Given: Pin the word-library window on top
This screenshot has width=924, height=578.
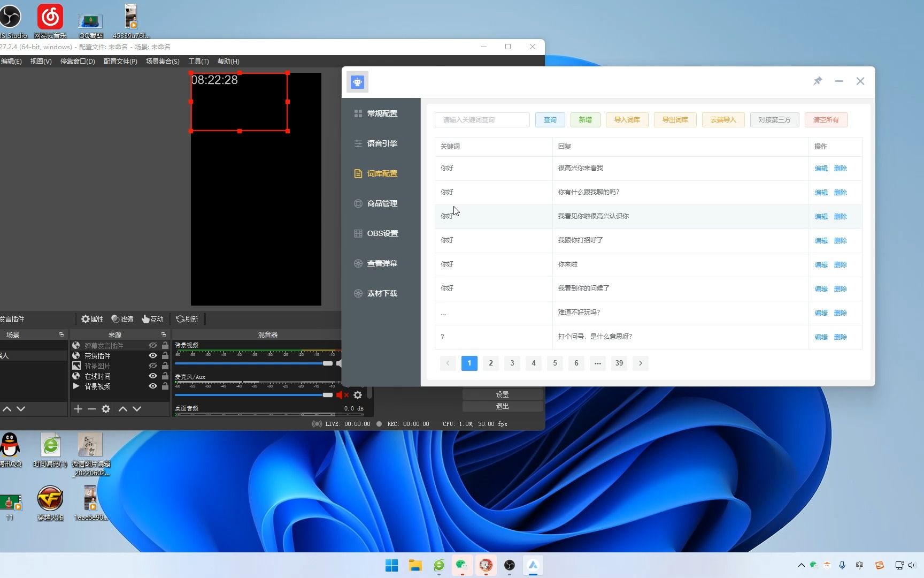Looking at the screenshot, I should point(818,81).
